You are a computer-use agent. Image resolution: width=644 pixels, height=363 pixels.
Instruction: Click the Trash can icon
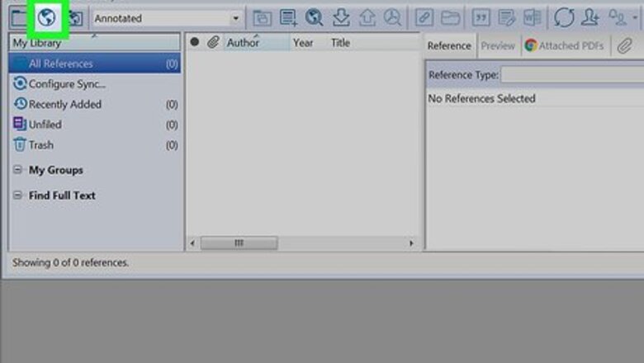tap(19, 144)
